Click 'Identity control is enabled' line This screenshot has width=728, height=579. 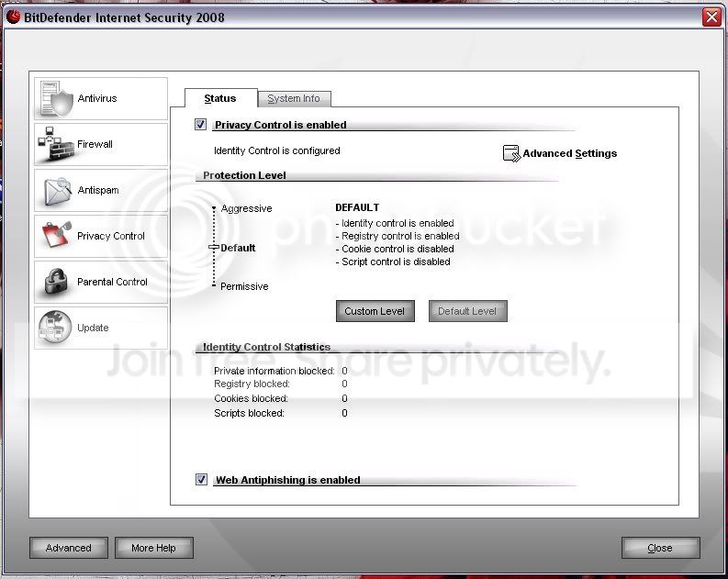[x=395, y=223]
